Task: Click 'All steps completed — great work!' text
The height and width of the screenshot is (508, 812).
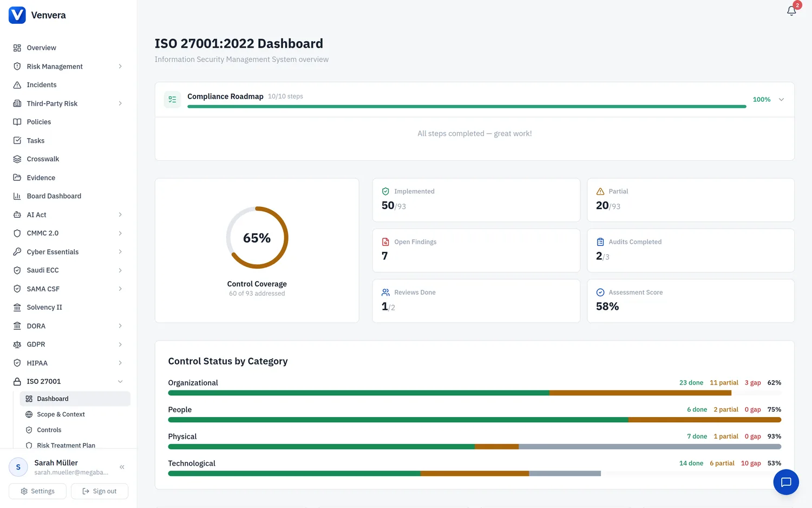Action: tap(475, 134)
